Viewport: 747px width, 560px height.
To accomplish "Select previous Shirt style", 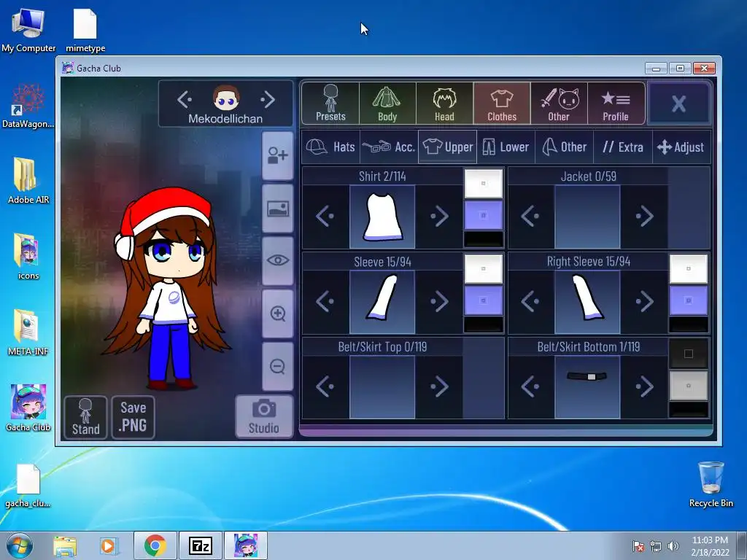I will tap(325, 217).
